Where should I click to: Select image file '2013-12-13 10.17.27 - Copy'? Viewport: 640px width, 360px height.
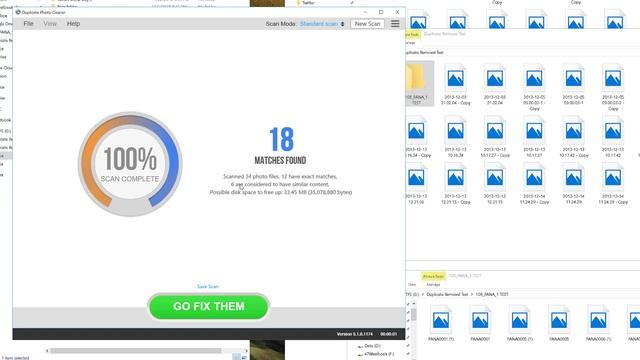click(495, 137)
